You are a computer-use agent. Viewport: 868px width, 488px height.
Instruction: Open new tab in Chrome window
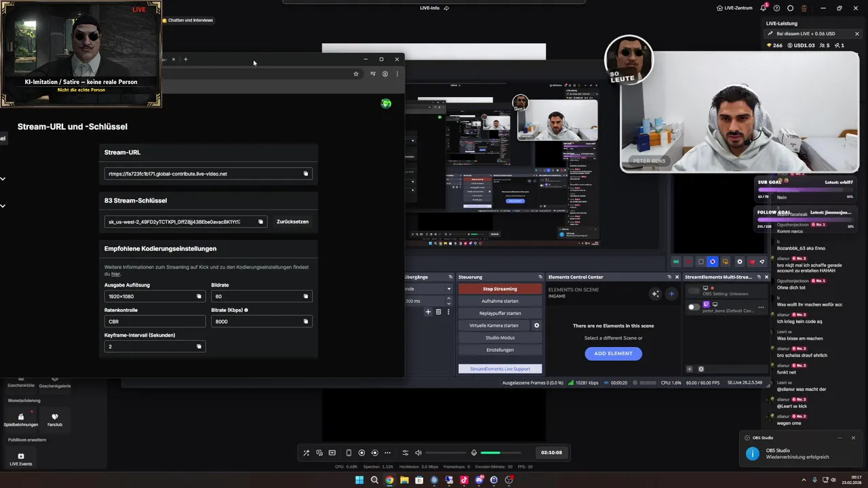coord(185,59)
